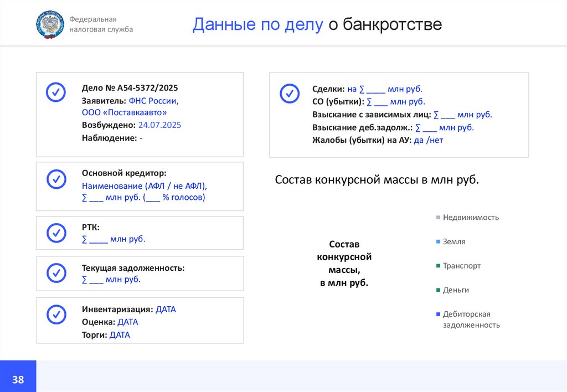Click checkmark icon beside РТК

point(56,233)
